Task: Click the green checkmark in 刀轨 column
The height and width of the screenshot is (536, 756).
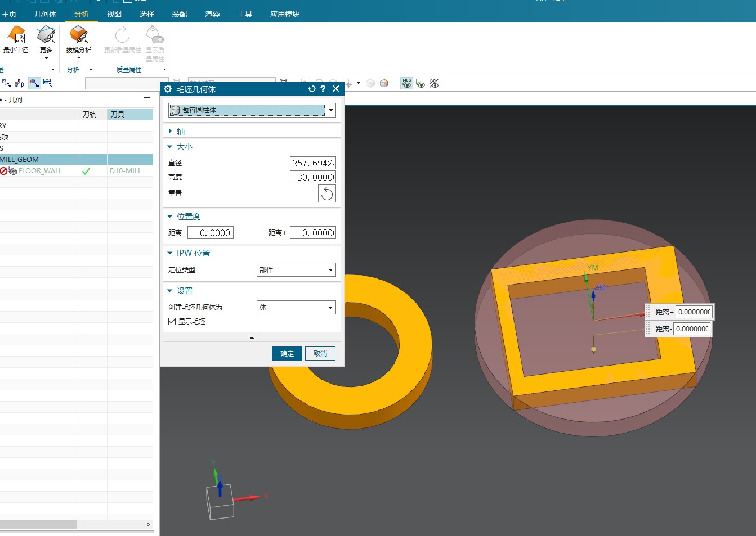Action: 86,171
